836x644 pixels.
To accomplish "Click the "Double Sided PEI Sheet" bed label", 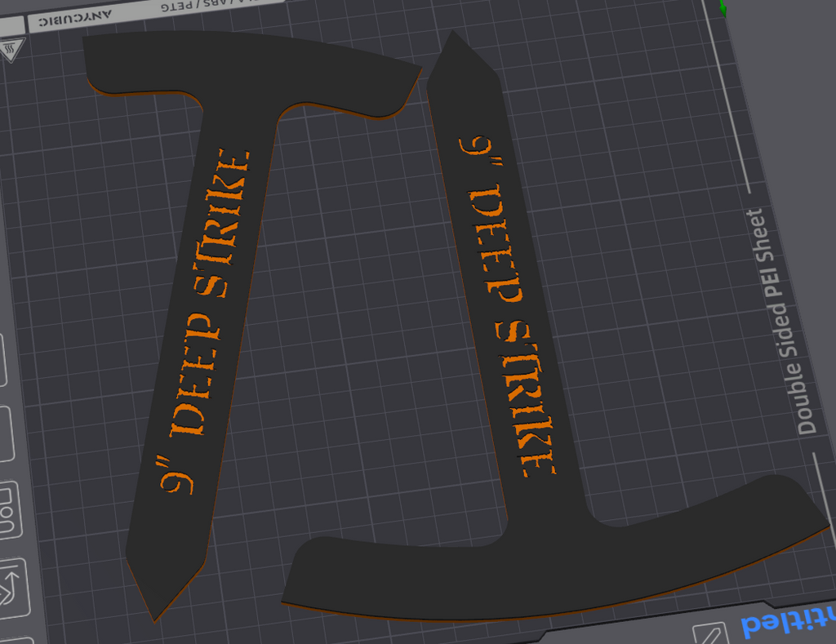I will coord(782,321).
